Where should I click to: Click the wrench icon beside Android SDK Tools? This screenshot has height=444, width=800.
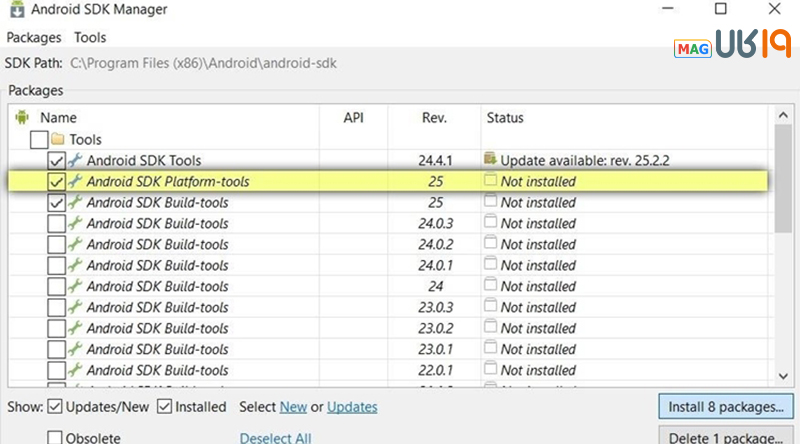coord(75,161)
